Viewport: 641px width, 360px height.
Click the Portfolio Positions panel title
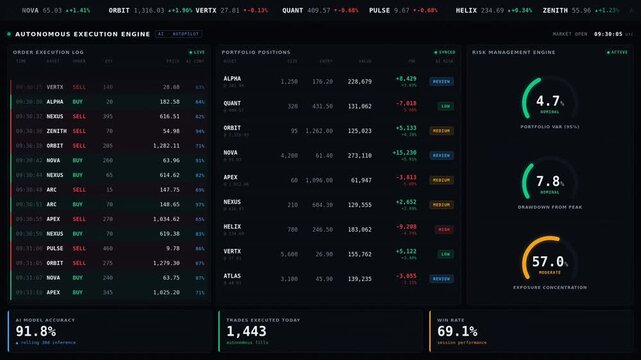pyautogui.click(x=256, y=52)
